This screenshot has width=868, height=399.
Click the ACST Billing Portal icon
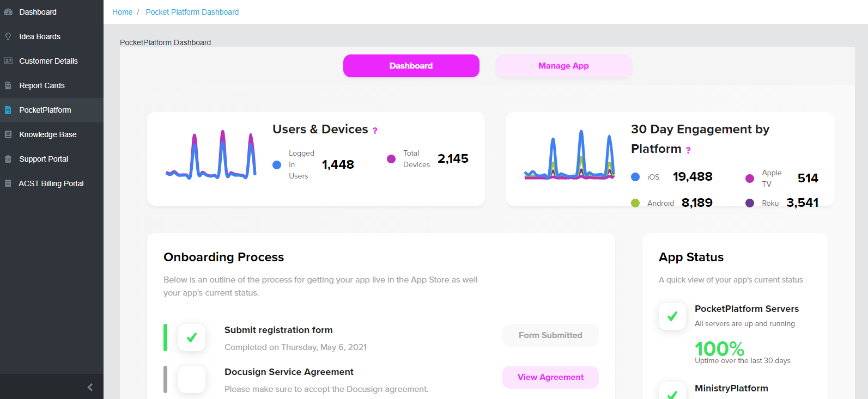tap(8, 183)
